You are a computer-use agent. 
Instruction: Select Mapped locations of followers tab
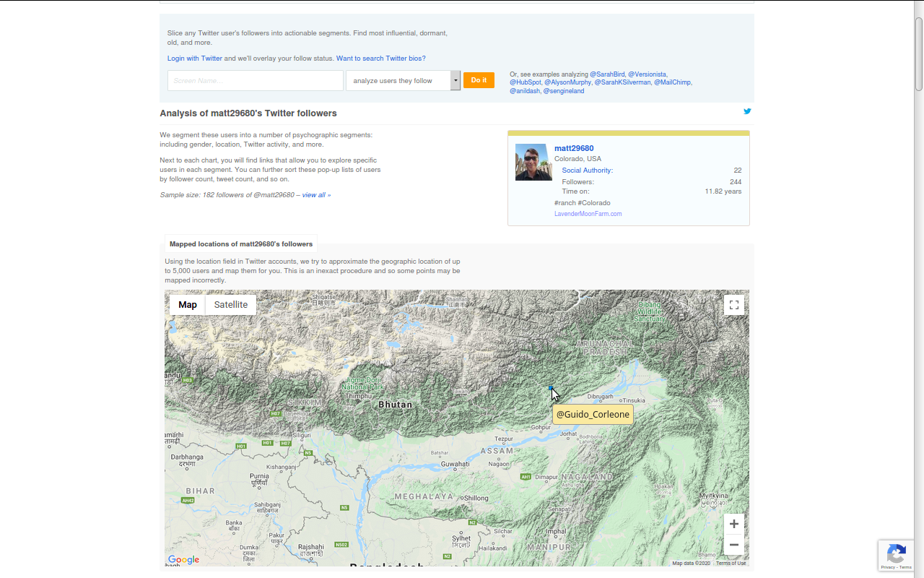pos(241,244)
